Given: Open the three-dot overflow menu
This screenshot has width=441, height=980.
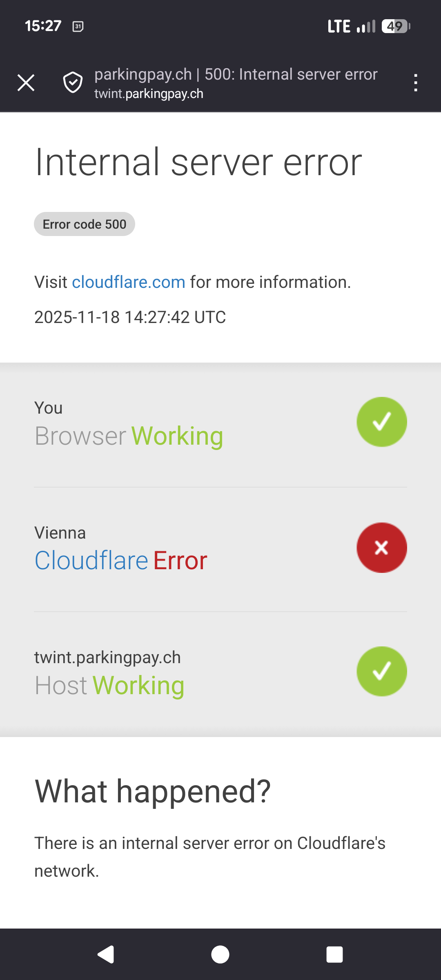Looking at the screenshot, I should point(415,83).
